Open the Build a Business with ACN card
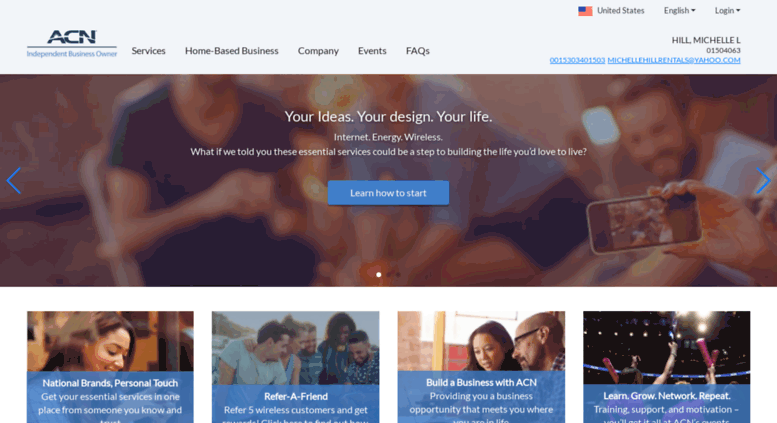 (481, 367)
